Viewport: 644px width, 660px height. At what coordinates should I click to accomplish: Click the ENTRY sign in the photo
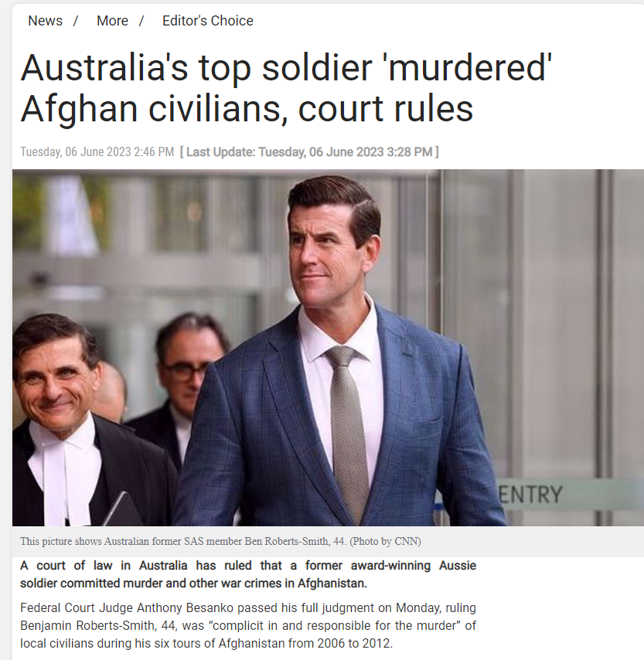click(x=530, y=495)
